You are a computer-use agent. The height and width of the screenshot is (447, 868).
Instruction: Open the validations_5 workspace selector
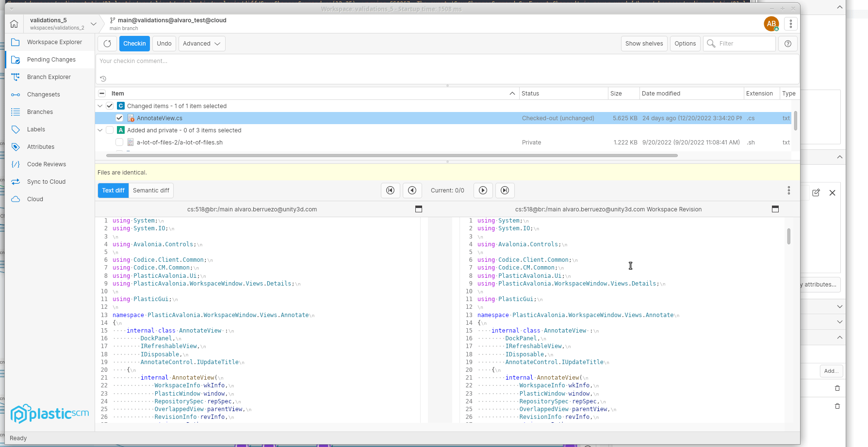click(93, 23)
